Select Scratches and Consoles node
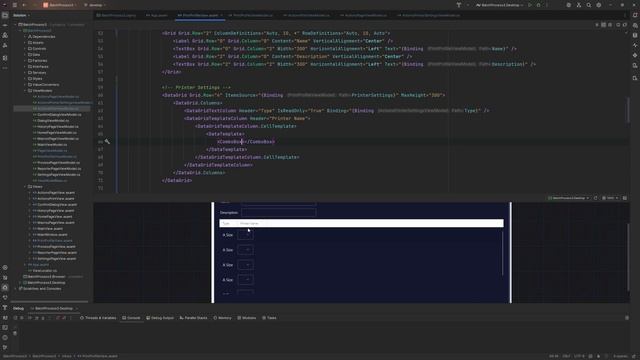The width and height of the screenshot is (640, 360). coord(40,289)
